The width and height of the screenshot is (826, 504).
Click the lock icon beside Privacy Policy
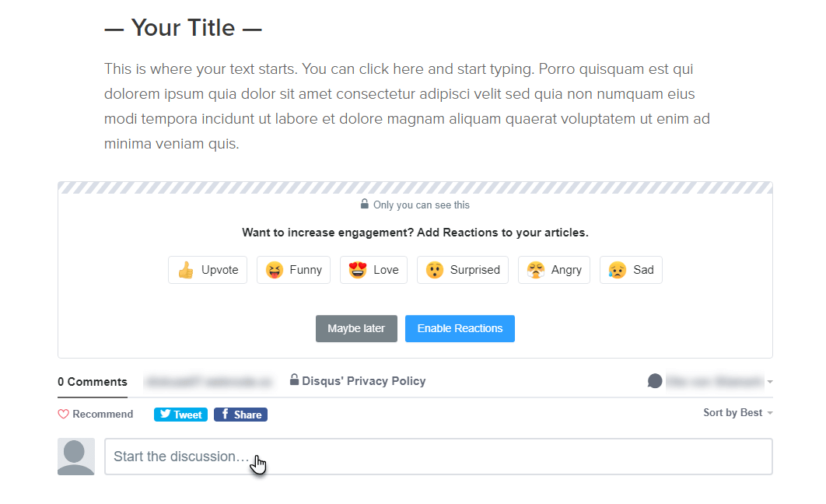point(294,380)
